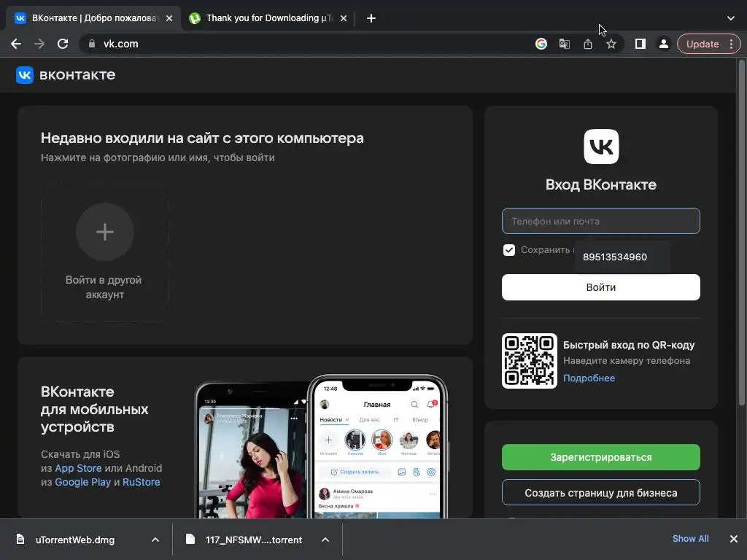The width and height of the screenshot is (747, 560).
Task: Open Chrome three-dot menu
Action: pos(731,44)
